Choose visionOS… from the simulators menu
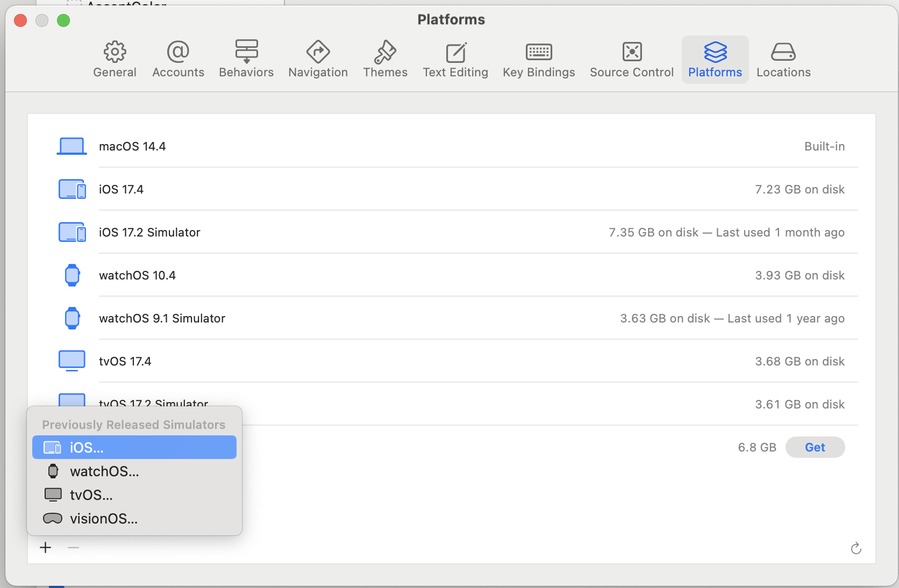Screen dimensions: 899x588 point(134,519)
